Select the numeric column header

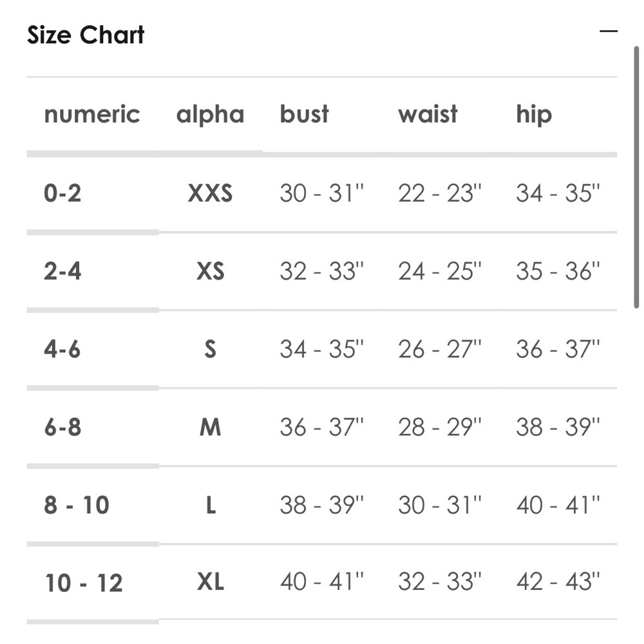92,114
